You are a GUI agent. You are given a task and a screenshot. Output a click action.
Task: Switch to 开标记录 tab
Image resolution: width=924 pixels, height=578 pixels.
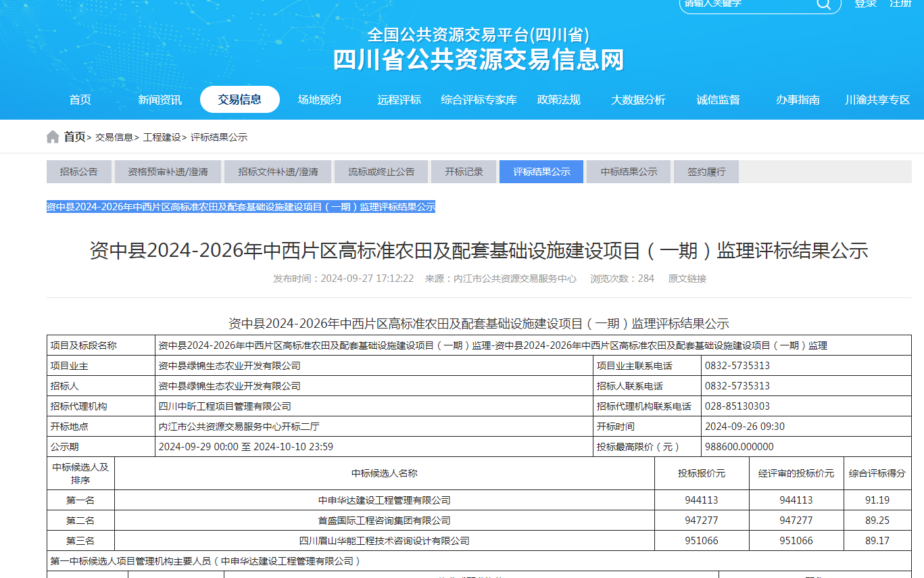[x=464, y=172]
